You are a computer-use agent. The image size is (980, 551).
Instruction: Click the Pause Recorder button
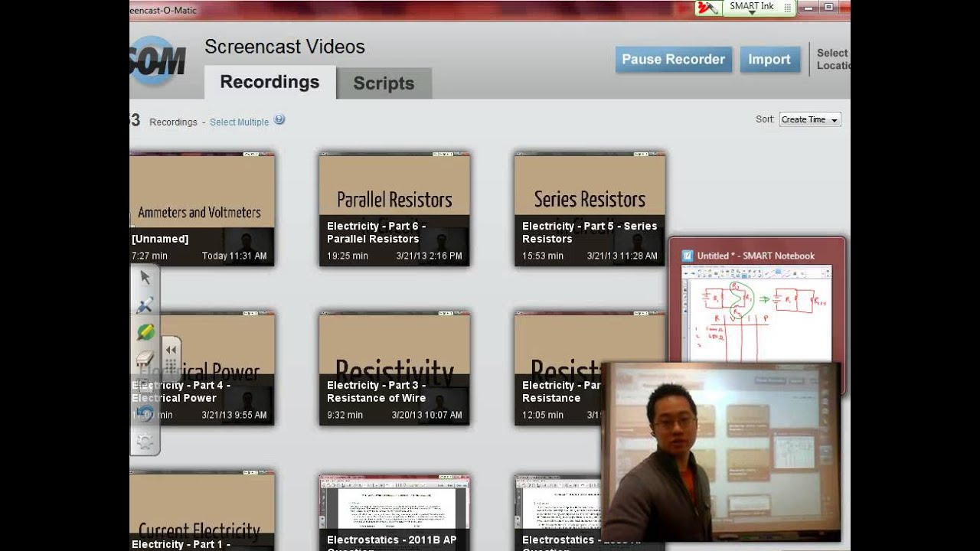[x=674, y=60]
